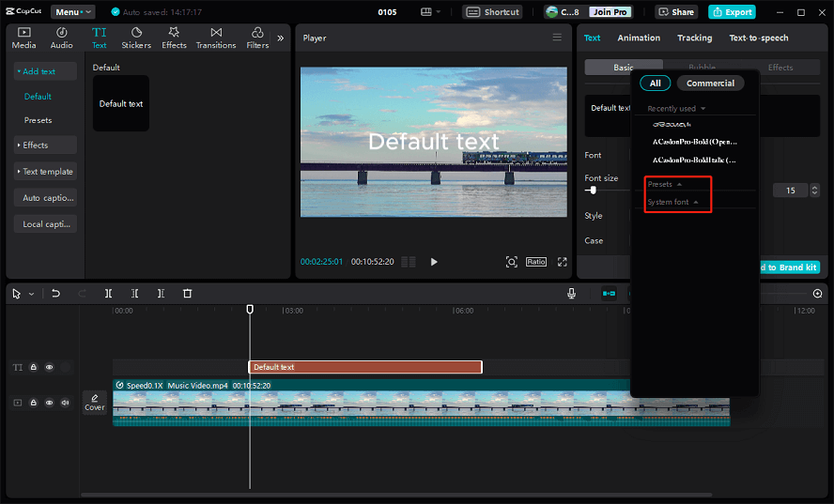Image resolution: width=834 pixels, height=504 pixels.
Task: Click the Delete trash icon
Action: [x=187, y=294]
